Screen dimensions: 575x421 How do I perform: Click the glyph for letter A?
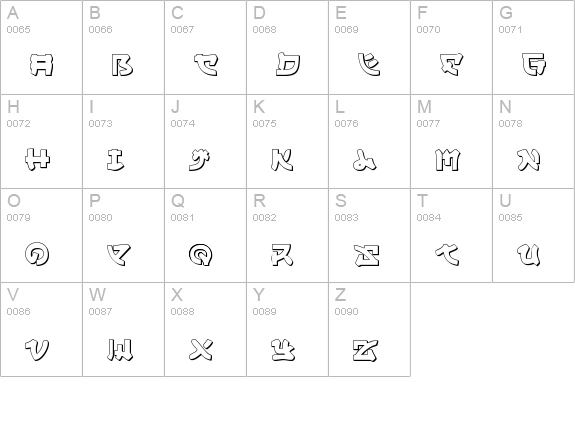click(x=41, y=65)
